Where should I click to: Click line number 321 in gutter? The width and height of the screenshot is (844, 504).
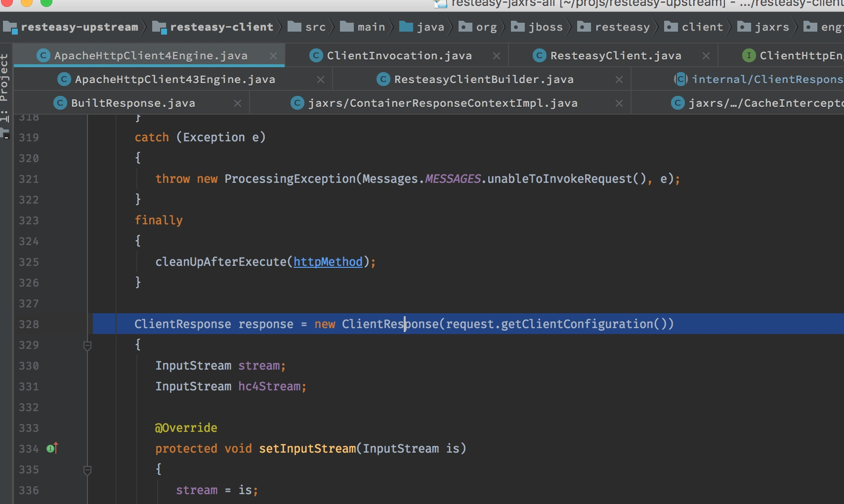[29, 179]
